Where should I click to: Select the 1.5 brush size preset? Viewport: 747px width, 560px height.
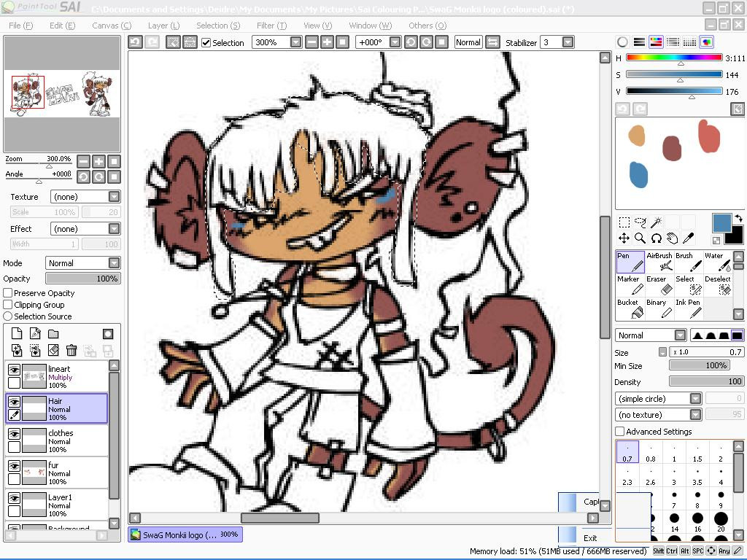click(697, 452)
